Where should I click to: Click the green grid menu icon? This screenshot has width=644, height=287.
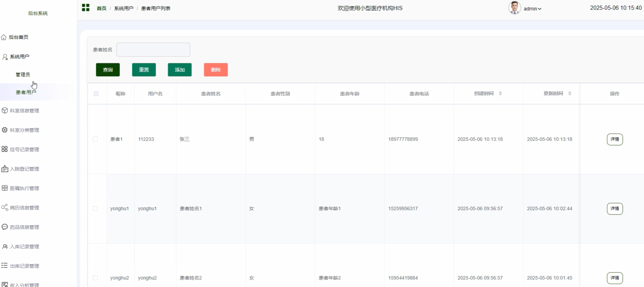point(86,8)
